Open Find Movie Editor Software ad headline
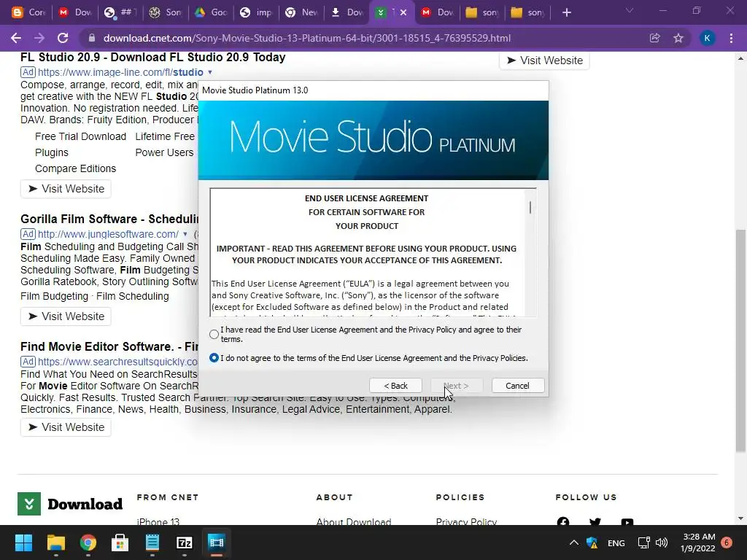 coord(109,346)
